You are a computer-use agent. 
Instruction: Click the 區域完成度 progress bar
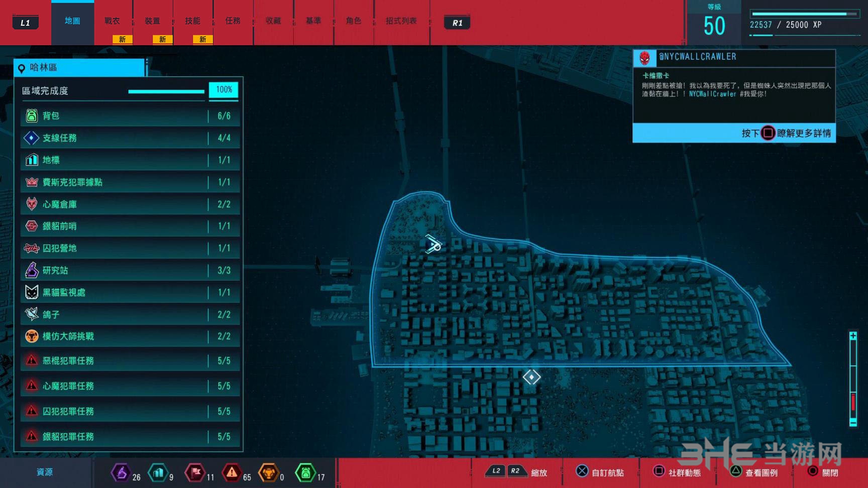(x=166, y=91)
